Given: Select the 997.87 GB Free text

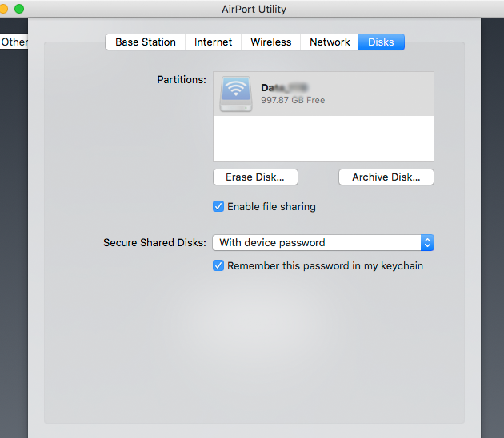Looking at the screenshot, I should pos(293,100).
